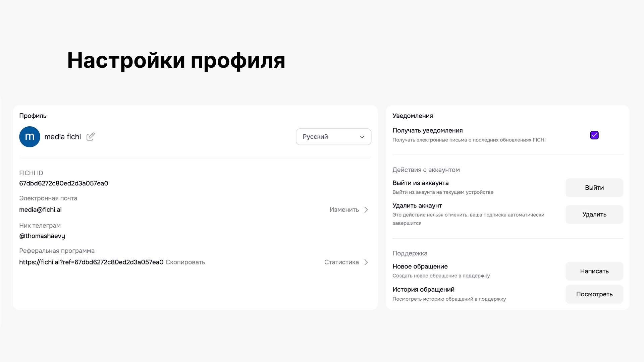
Task: Click the referral URL https://fichi.ai?ref=...
Action: coord(91,262)
